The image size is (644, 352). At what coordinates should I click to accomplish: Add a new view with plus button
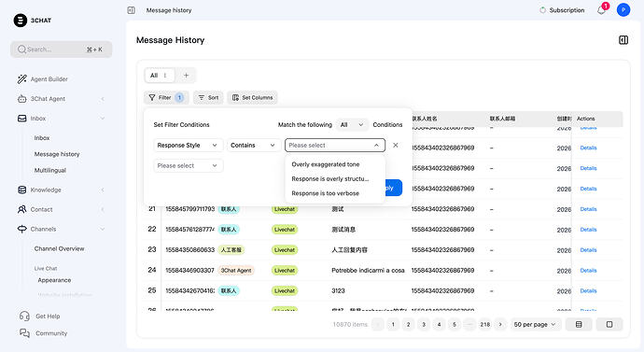point(186,76)
